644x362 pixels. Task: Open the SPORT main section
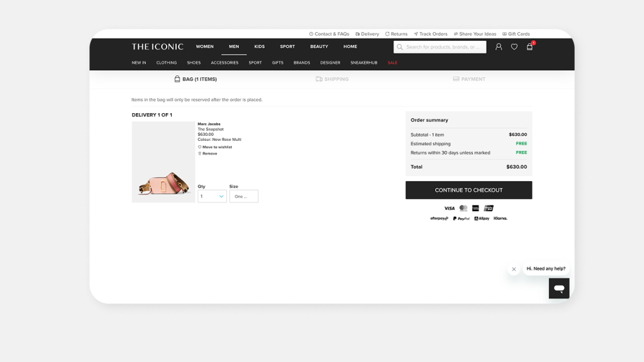point(287,47)
